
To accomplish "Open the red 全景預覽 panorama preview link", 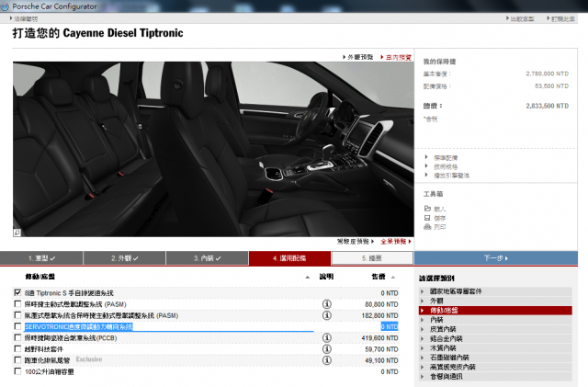I will click(396, 242).
